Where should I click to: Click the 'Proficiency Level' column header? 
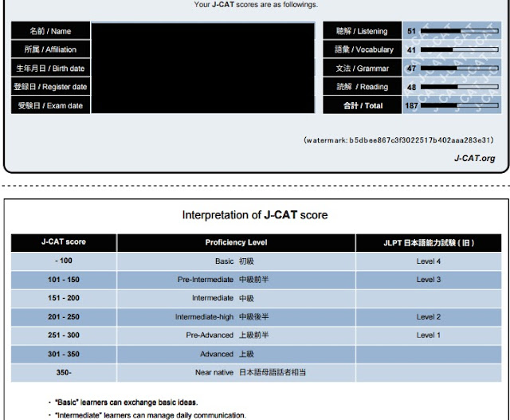pyautogui.click(x=236, y=242)
